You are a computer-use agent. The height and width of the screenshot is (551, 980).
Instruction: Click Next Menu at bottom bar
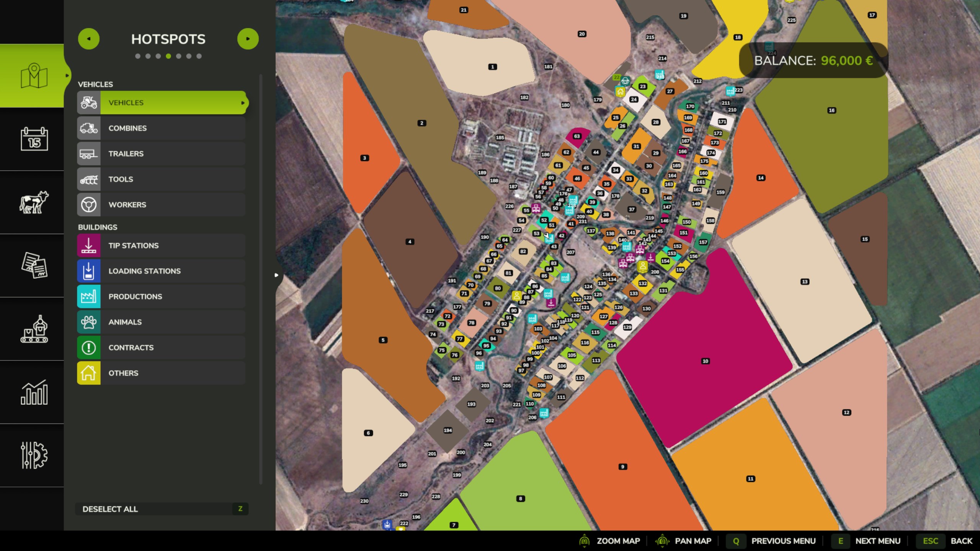click(877, 541)
